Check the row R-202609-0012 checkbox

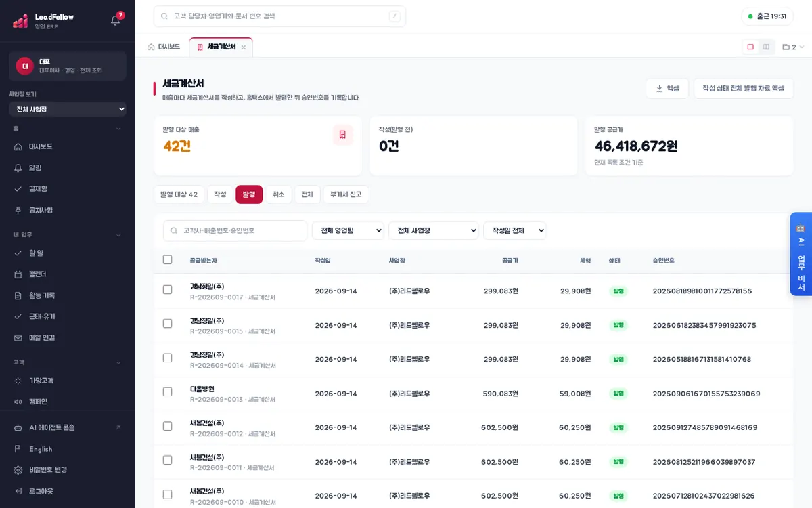click(168, 426)
